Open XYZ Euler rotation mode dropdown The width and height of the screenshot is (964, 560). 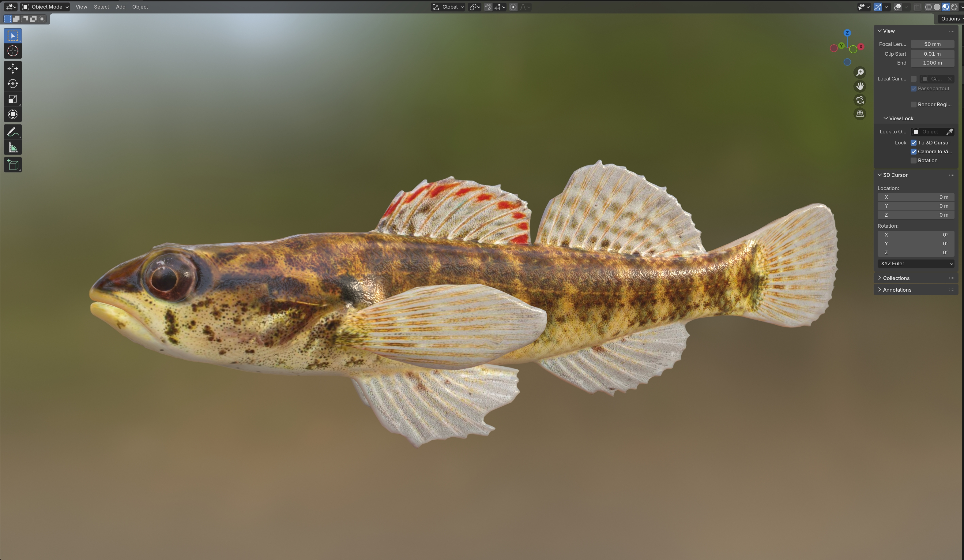(916, 263)
